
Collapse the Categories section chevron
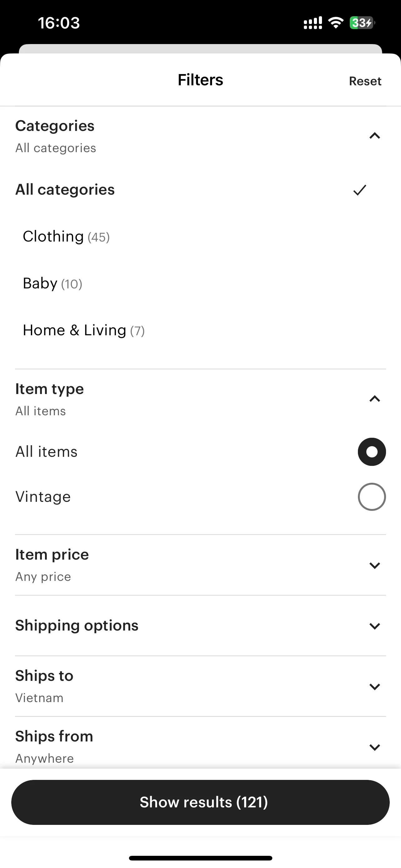pyautogui.click(x=374, y=136)
